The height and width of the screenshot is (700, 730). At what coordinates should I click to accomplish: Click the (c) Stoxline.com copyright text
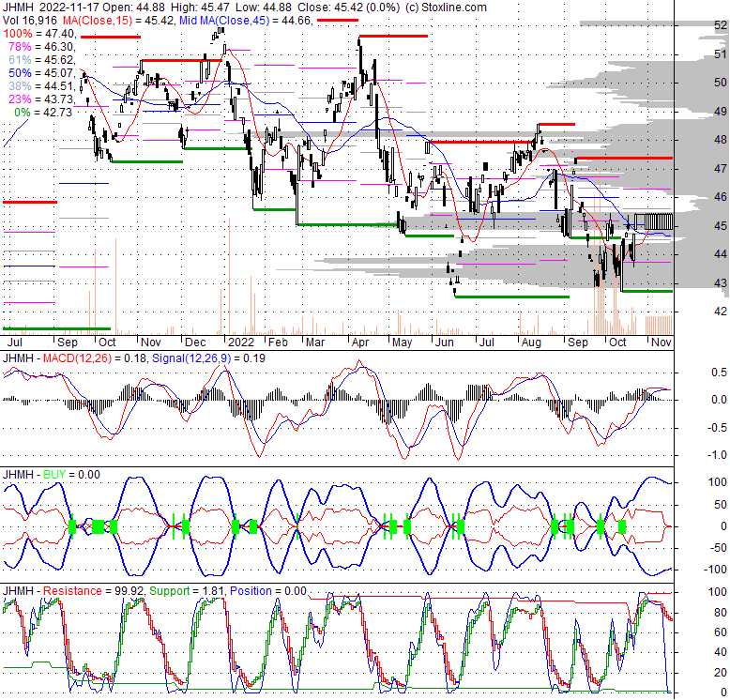(446, 8)
